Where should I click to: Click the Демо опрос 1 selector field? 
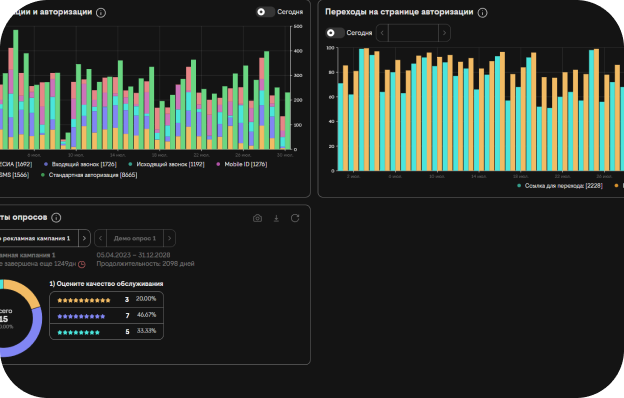tap(135, 238)
